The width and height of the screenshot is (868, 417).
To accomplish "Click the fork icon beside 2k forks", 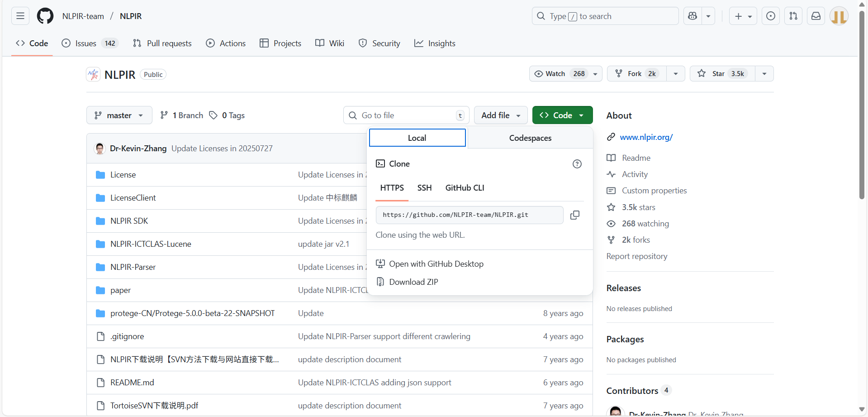I will [x=611, y=240].
